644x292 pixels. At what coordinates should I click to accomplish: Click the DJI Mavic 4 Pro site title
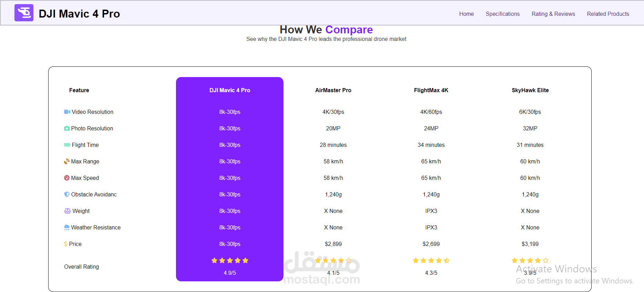(79, 14)
